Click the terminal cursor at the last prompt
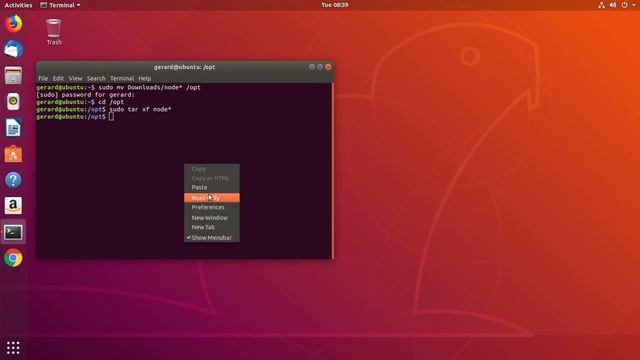 coord(111,117)
